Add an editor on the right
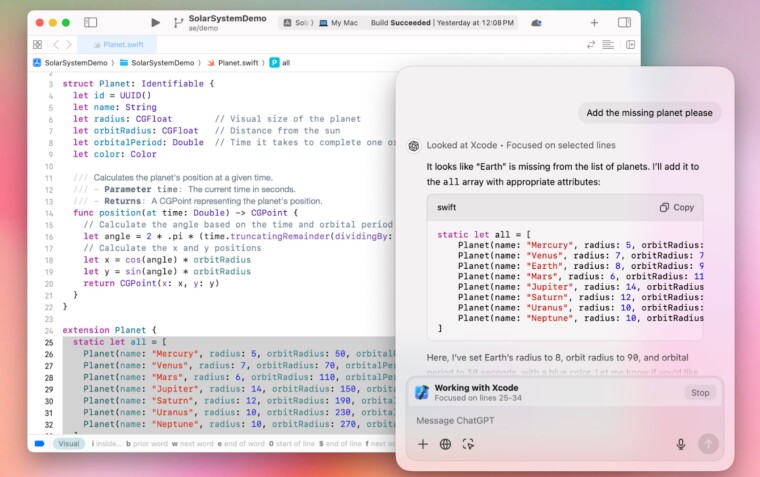Screen dimensions: 760x477 [x=630, y=45]
